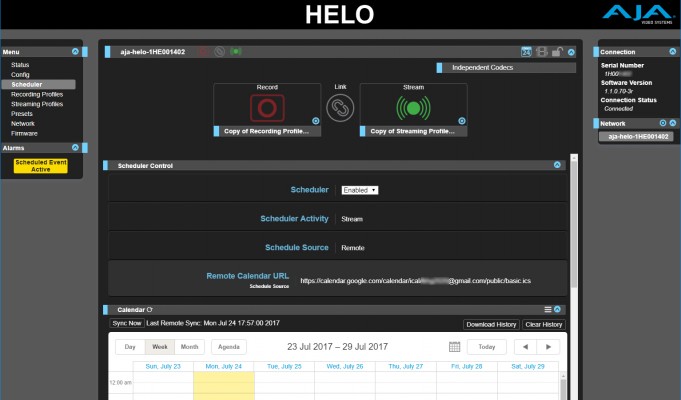
Task: Collapse the Network panel
Action: pos(673,123)
